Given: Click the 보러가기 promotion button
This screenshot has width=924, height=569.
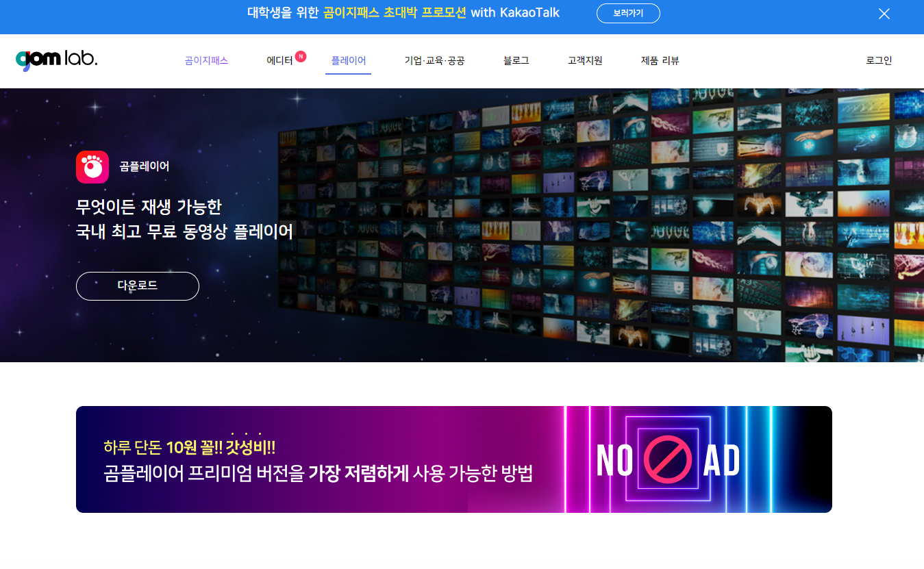Looking at the screenshot, I should point(628,12).
